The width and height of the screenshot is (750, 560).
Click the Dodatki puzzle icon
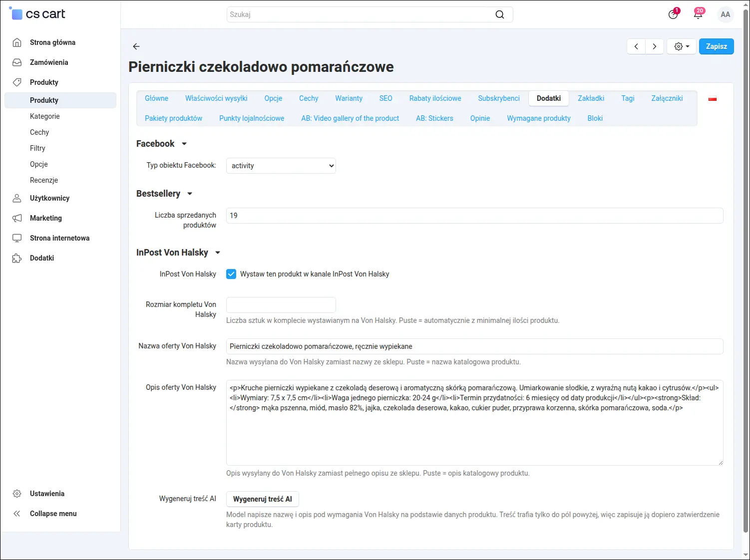click(17, 258)
